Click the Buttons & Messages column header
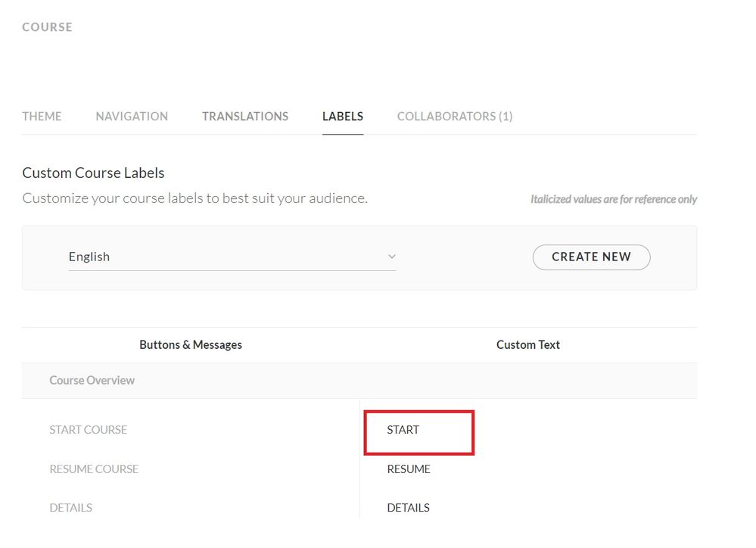The width and height of the screenshot is (756, 548). pyautogui.click(x=191, y=345)
